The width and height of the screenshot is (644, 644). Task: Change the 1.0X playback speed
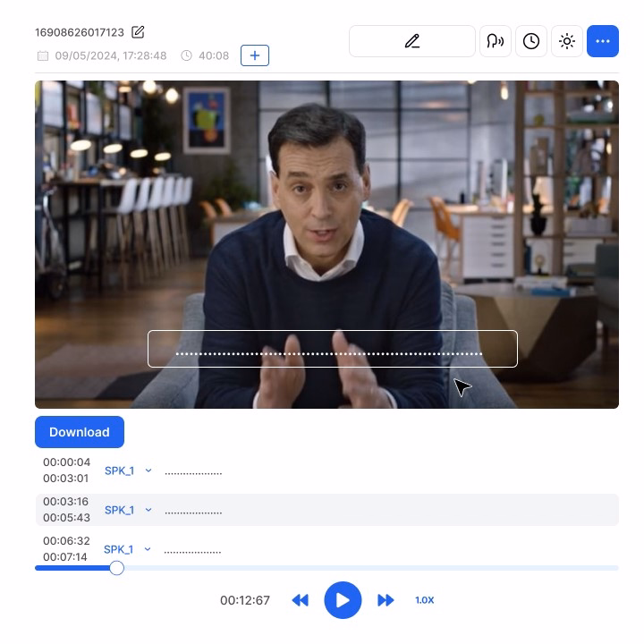tap(424, 600)
